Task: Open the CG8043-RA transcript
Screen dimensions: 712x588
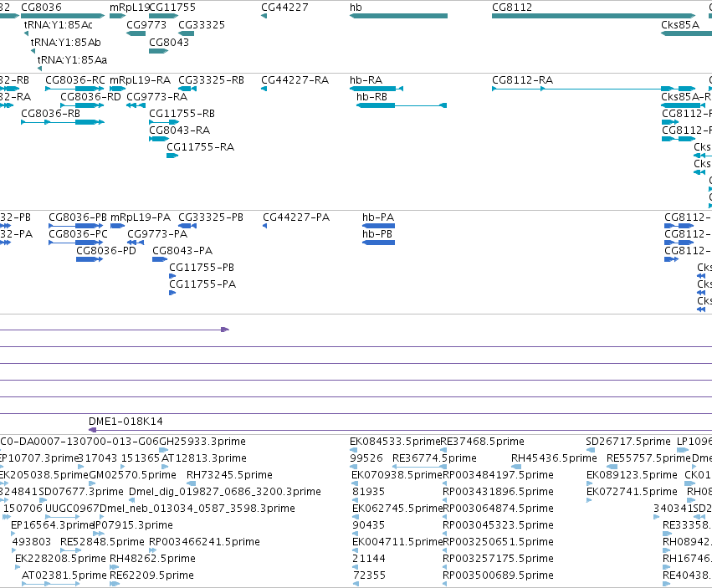Action: pos(159,139)
